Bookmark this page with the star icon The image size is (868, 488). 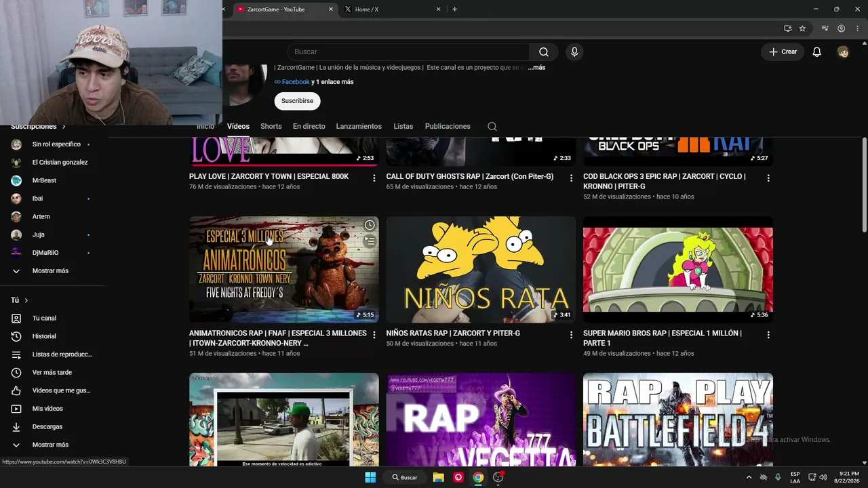tap(802, 28)
